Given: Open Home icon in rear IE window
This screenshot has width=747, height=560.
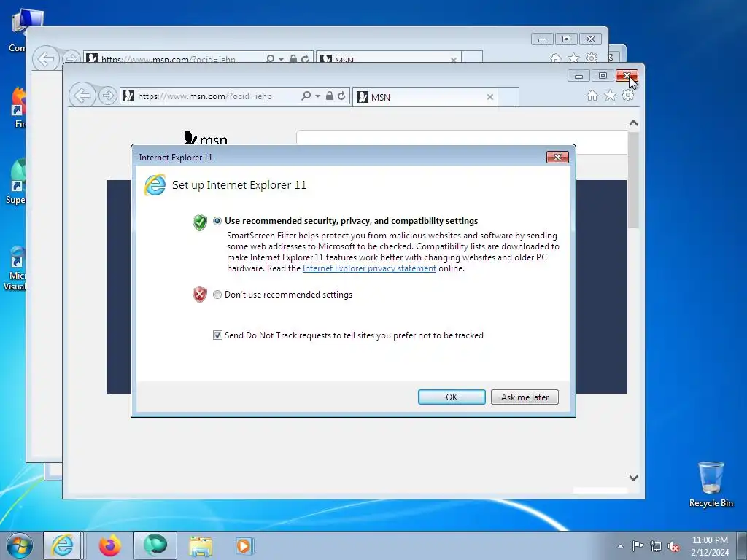Looking at the screenshot, I should pos(555,58).
